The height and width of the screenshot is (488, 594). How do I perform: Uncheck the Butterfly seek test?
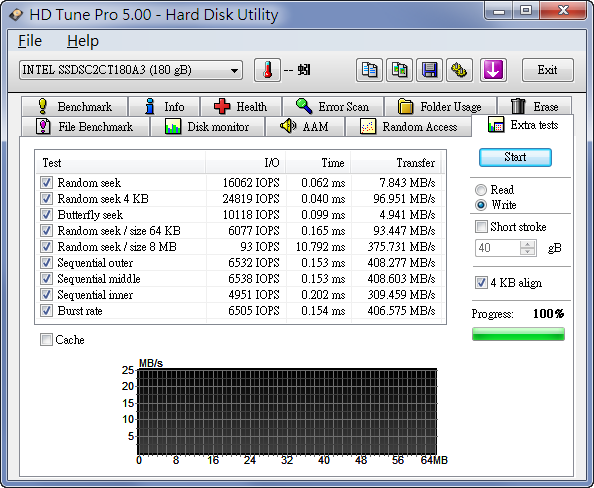[x=46, y=215]
